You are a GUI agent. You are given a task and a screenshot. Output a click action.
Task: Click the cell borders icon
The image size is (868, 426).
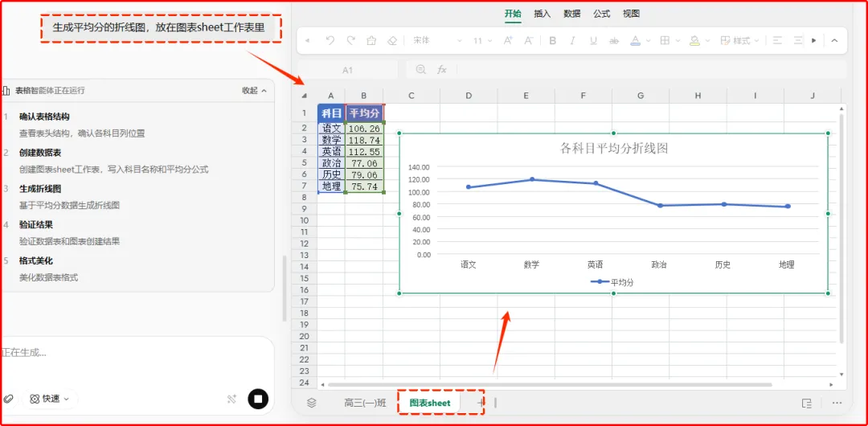(x=665, y=40)
